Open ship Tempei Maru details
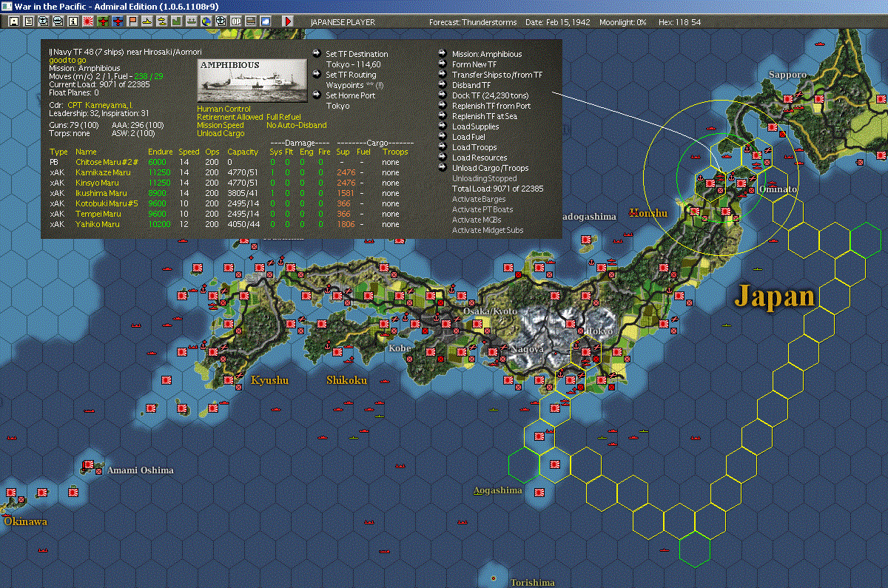Viewport: 888px width, 588px height. [x=98, y=214]
